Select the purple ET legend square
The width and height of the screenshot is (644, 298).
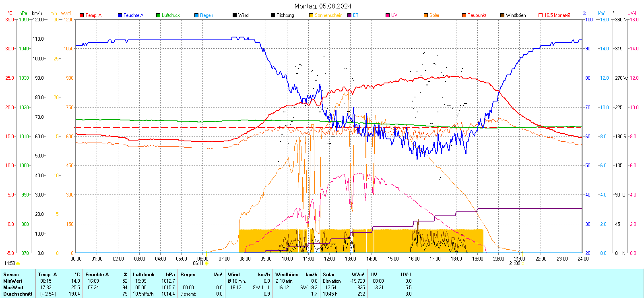pos(349,15)
